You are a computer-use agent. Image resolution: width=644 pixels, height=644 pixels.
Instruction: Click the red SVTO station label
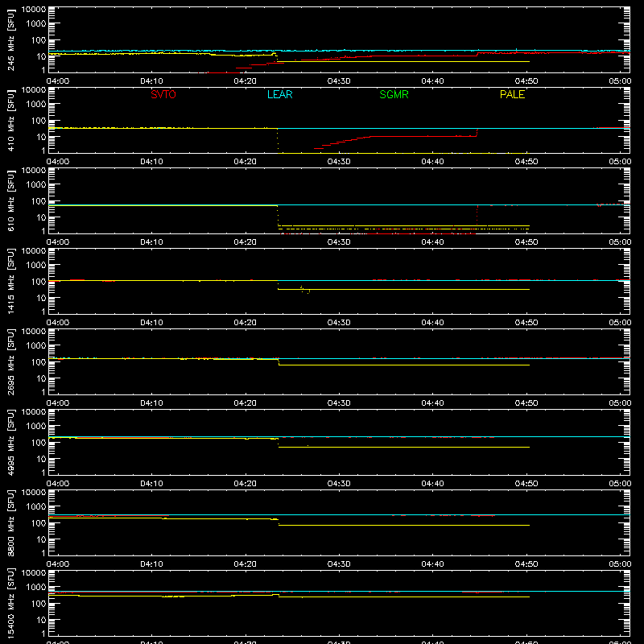pyautogui.click(x=163, y=94)
